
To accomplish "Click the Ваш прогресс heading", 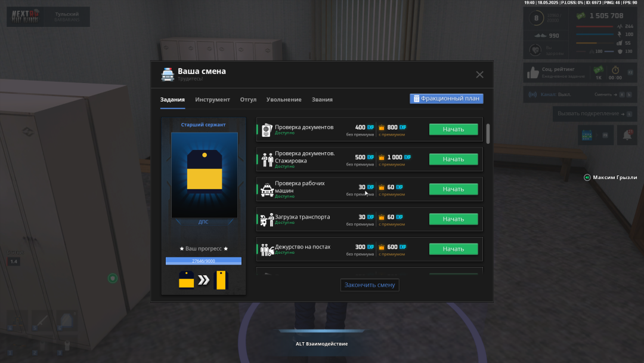I will pyautogui.click(x=203, y=249).
